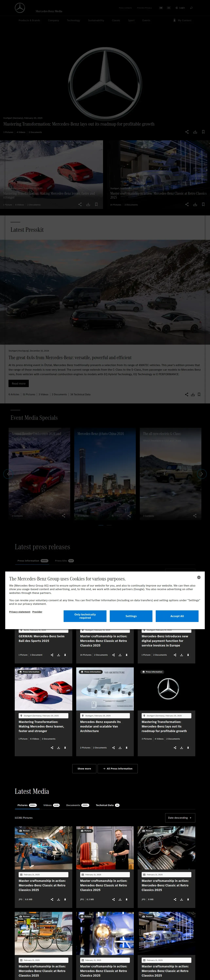The image size is (210, 980).
Task: Switch to the Documents tab in Latest Media
Action: 77,805
